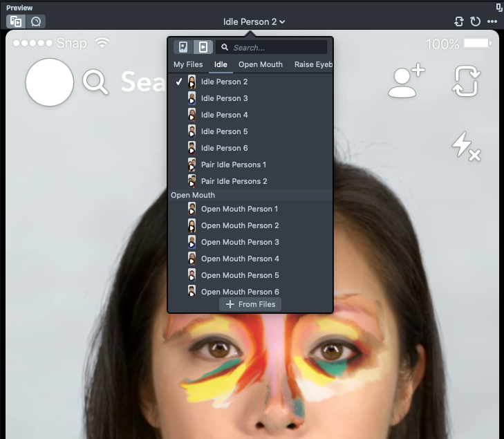Open the Raise Eyebrows tab
The image size is (504, 439).
(313, 64)
